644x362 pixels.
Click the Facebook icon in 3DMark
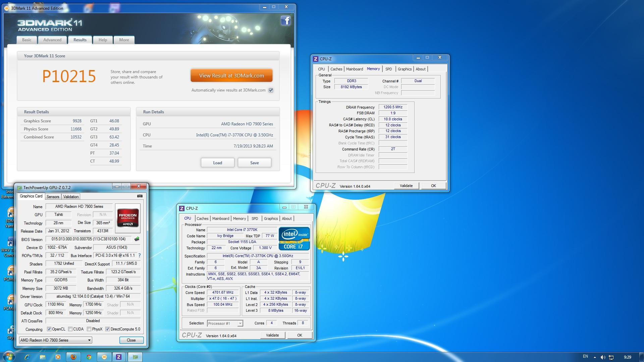pyautogui.click(x=285, y=21)
